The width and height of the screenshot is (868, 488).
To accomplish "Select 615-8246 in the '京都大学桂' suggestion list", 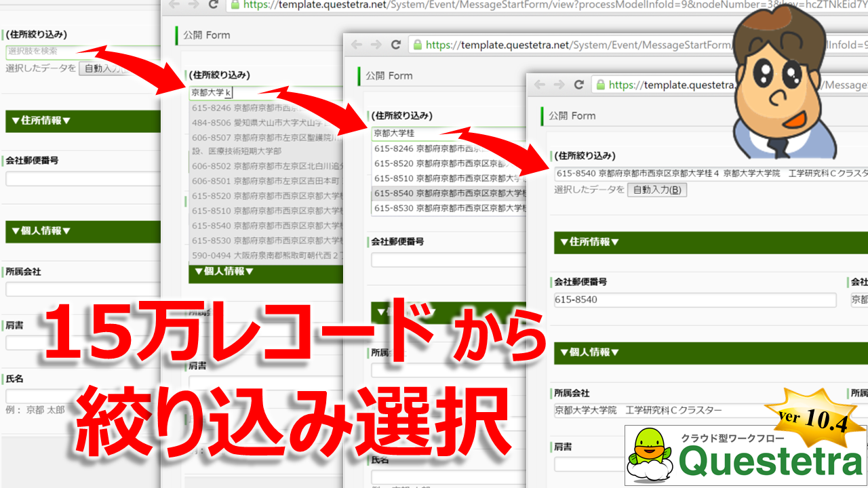I will click(x=449, y=148).
